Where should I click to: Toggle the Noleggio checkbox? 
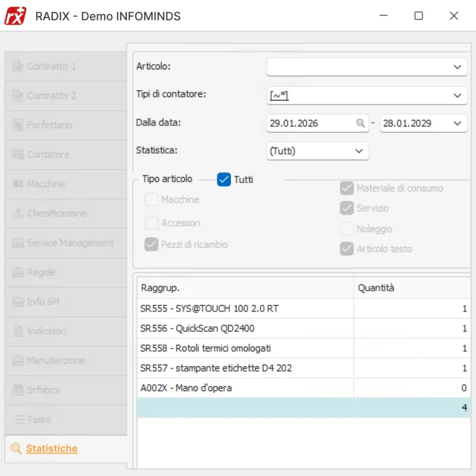pyautogui.click(x=346, y=229)
